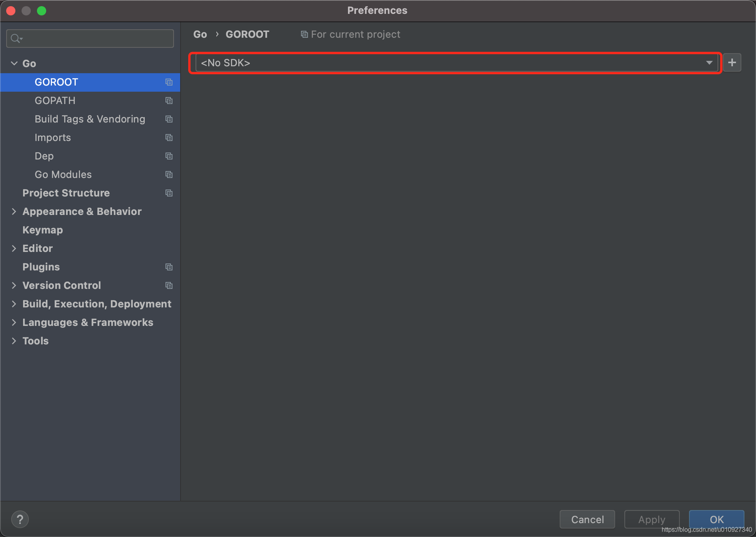This screenshot has height=537, width=756.
Task: Click project-level icon beside Go Modules
Action: 169,175
